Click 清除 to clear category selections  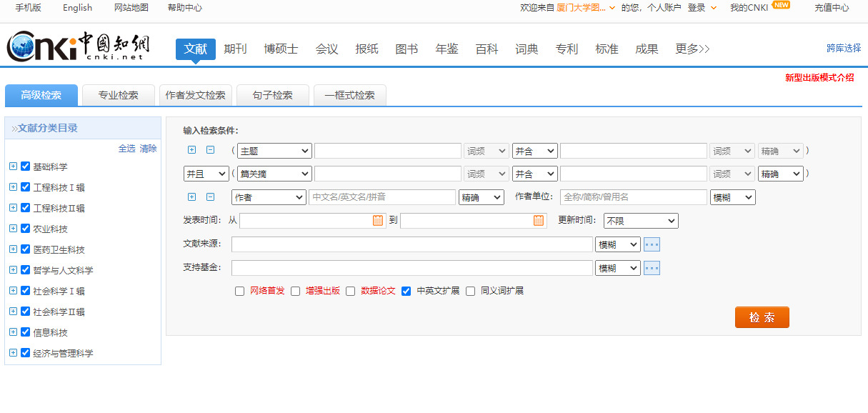(148, 149)
